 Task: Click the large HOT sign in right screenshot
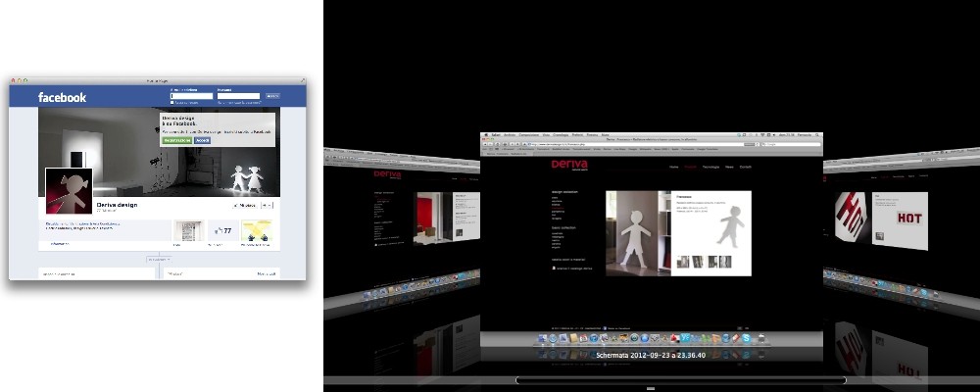tap(851, 217)
